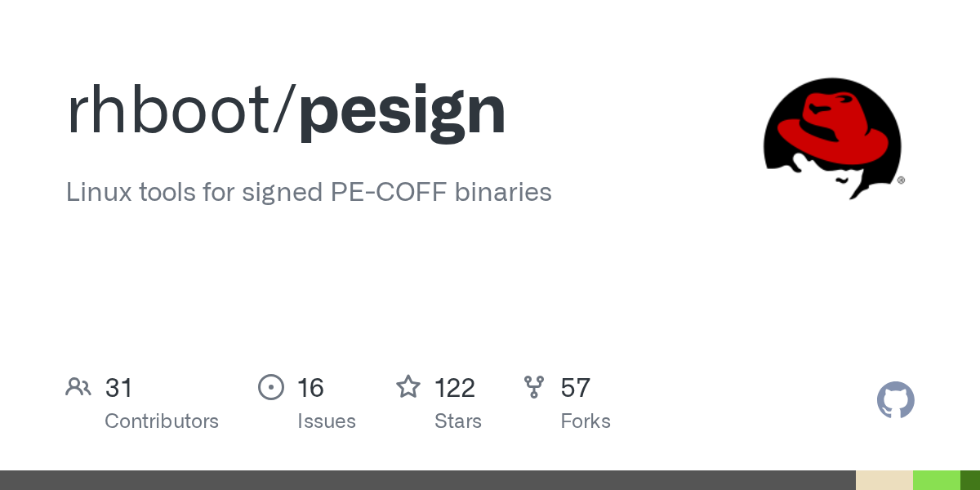The image size is (980, 490).
Task: Click the issue count "16"
Action: (310, 387)
